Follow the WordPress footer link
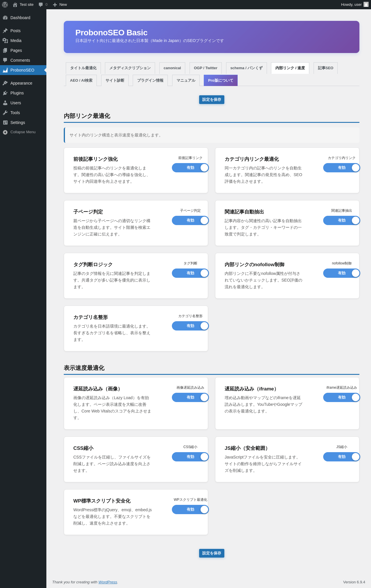 (108, 582)
